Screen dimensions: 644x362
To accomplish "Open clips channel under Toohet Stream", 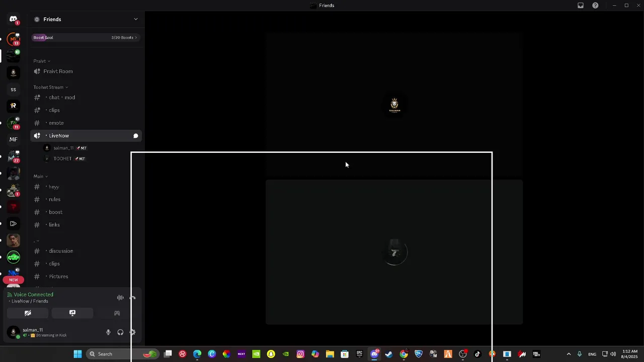I will [86, 110].
